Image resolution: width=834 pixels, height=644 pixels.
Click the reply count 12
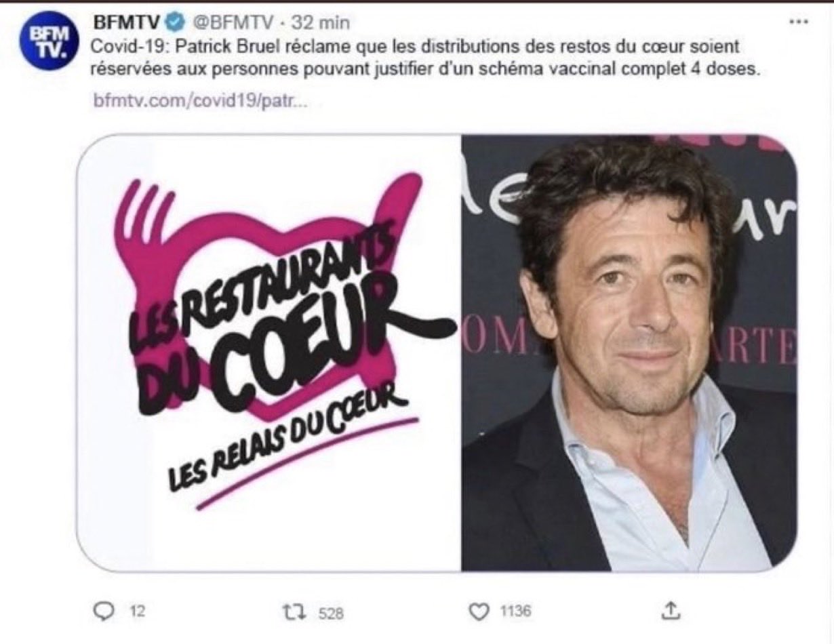pyautogui.click(x=138, y=612)
